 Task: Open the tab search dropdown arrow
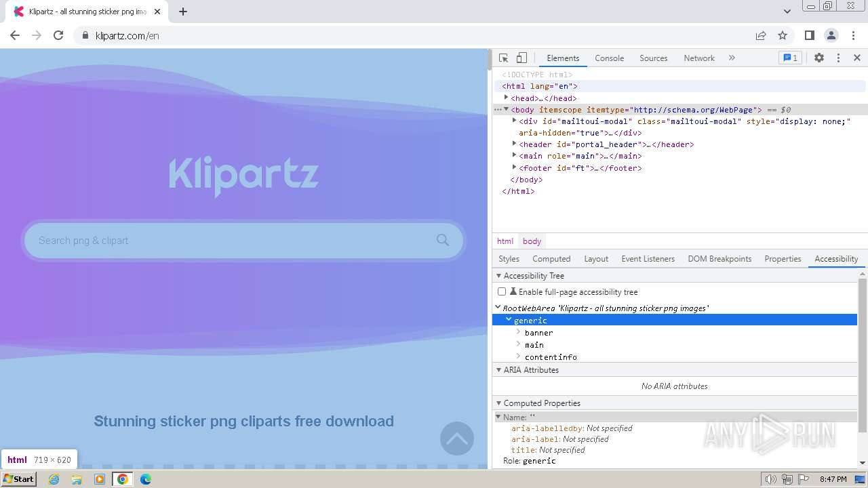[787, 12]
